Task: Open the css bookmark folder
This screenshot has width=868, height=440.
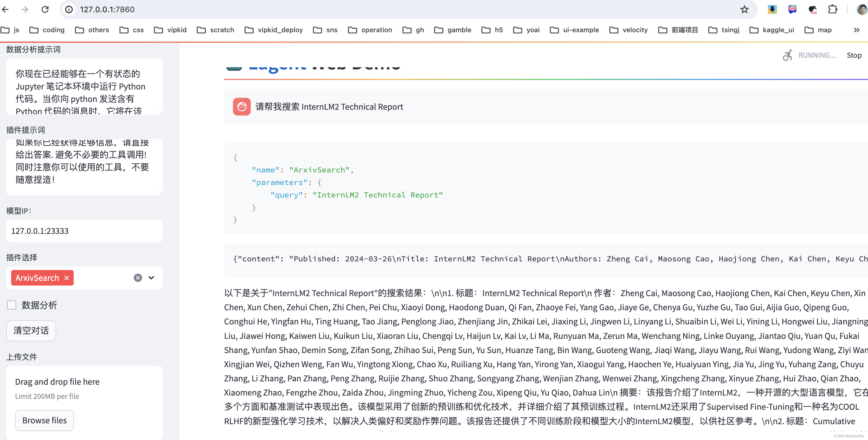Action: (132, 30)
